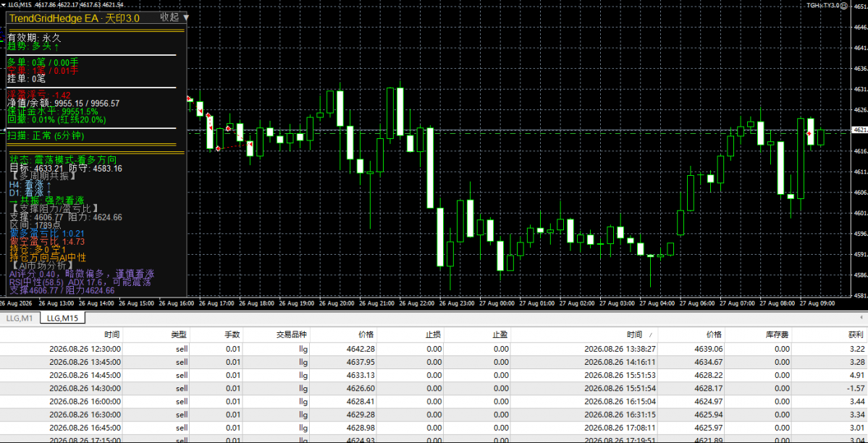The height and width of the screenshot is (443, 868).
Task: Click the H4: 看涨 line
Action: click(x=30, y=185)
